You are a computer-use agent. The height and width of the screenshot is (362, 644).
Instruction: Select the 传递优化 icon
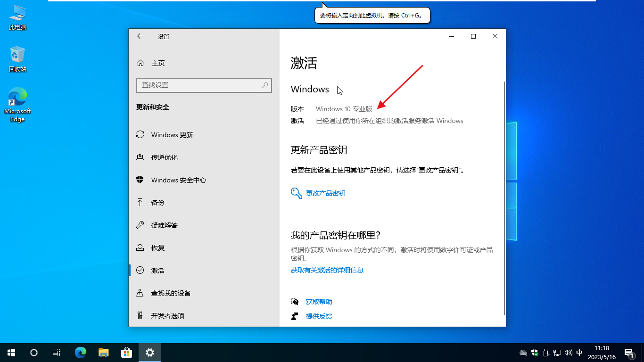point(140,157)
